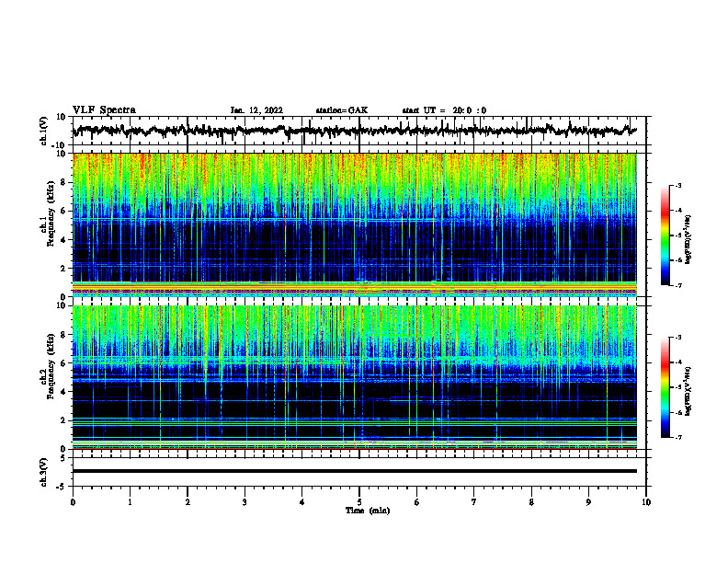Click time axis tick label '8'
Screen dimensions: 728x563
(x=531, y=502)
